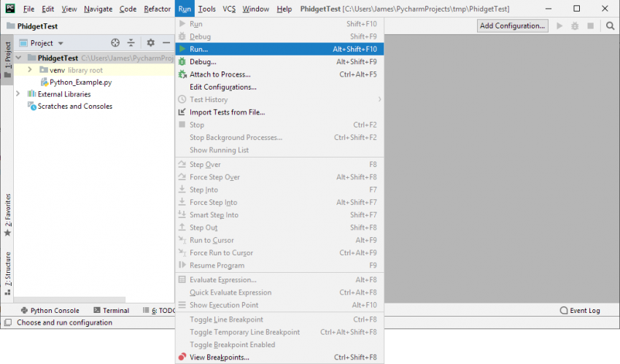The height and width of the screenshot is (364, 620).
Task: Select Python_Example.py file
Action: click(x=77, y=82)
